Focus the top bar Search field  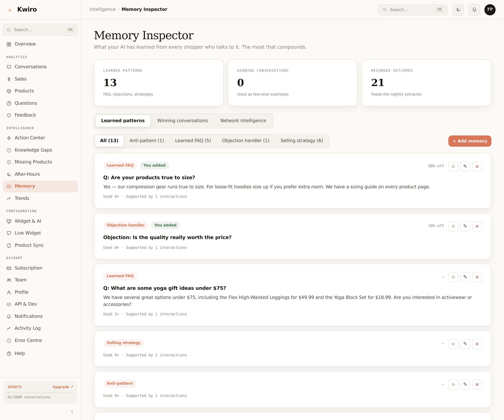click(x=413, y=10)
